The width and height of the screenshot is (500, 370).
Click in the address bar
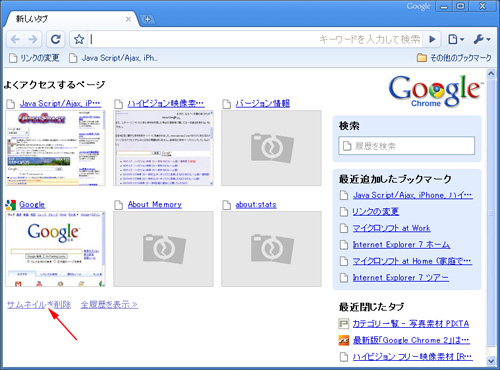205,40
